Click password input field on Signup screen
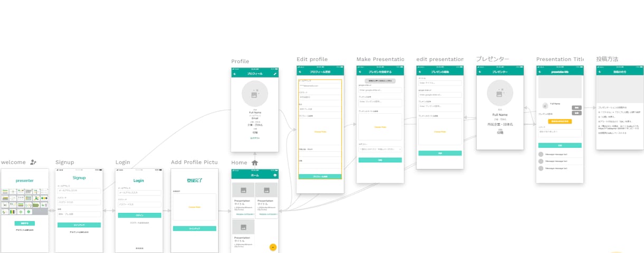The height and width of the screenshot is (253, 644). point(79,202)
